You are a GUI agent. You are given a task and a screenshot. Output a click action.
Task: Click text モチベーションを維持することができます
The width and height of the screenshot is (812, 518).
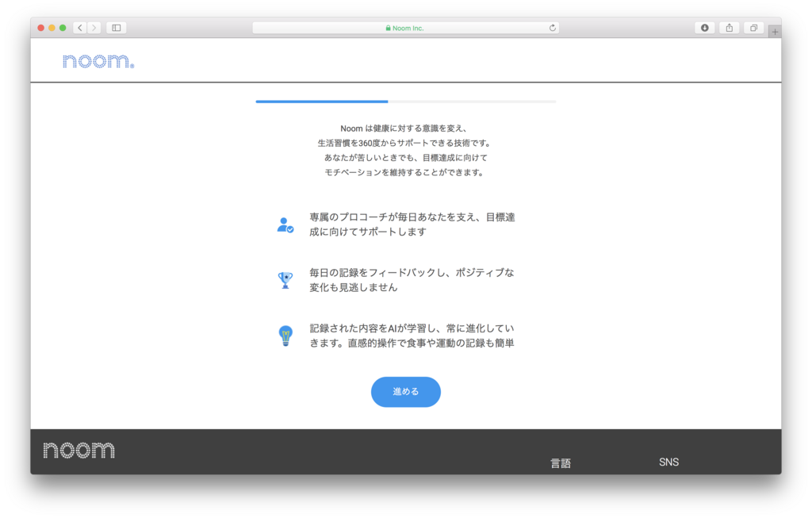(404, 172)
